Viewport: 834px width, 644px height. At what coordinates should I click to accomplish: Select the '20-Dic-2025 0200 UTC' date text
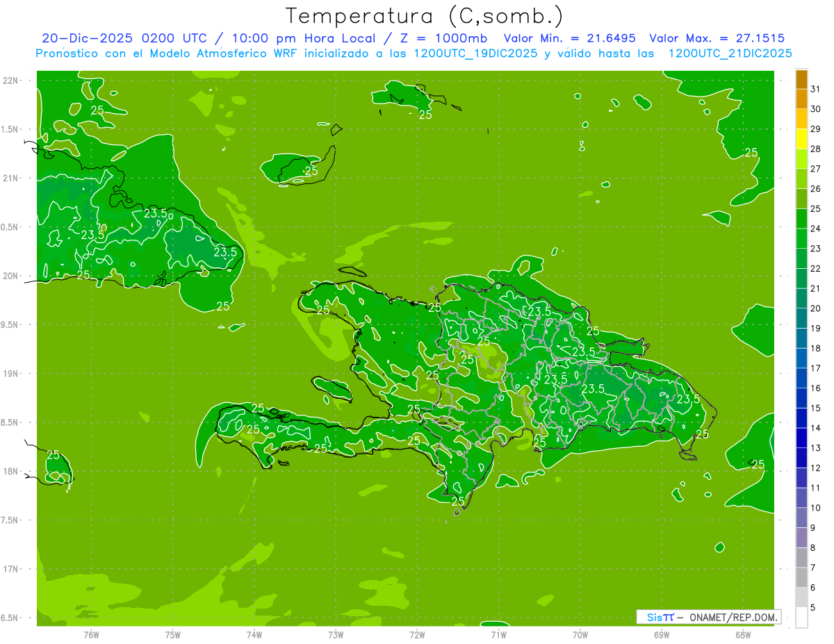(124, 38)
